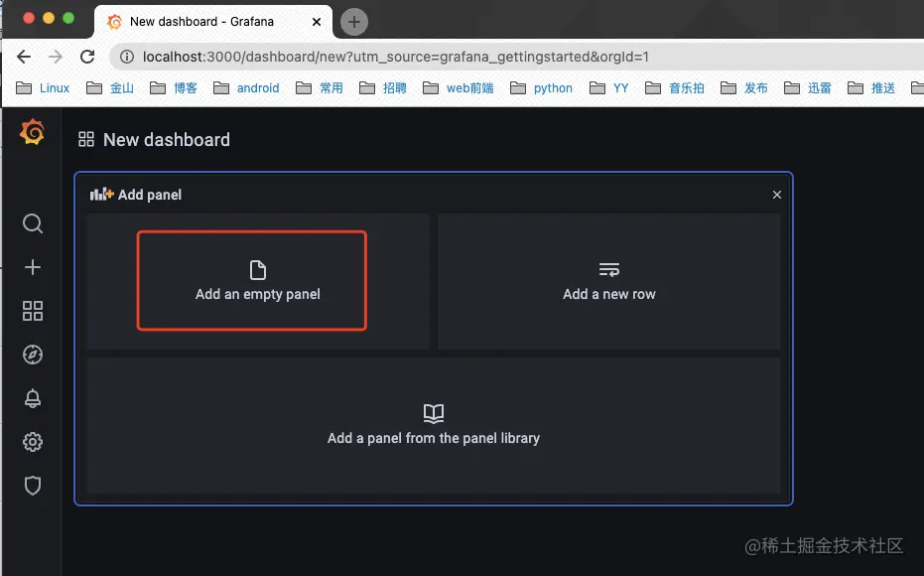Screen dimensions: 924x576
Task: Open the 招聘 bookmark folder
Action: click(383, 87)
